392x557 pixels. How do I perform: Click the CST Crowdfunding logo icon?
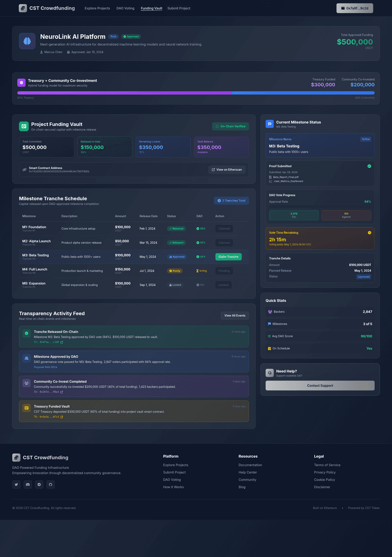(22, 8)
